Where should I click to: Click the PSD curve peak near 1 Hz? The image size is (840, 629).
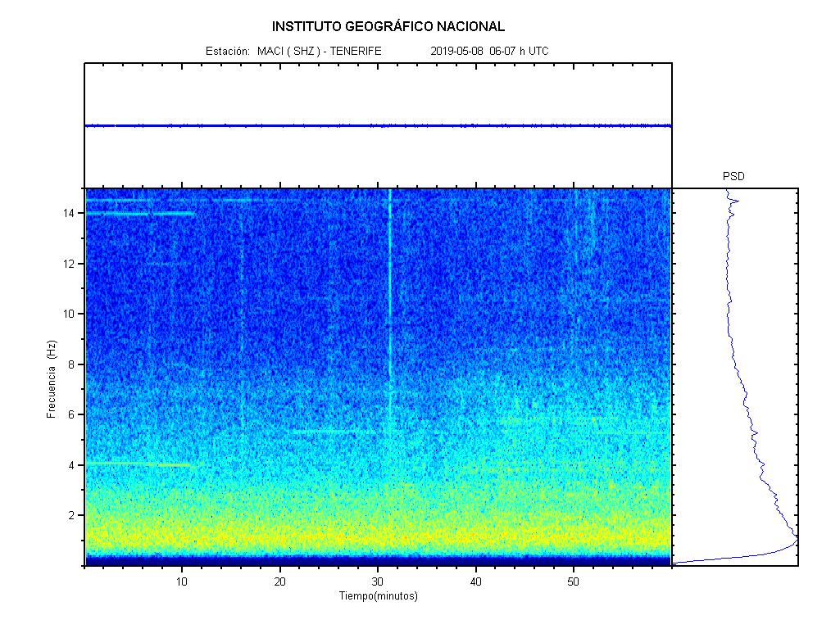(x=793, y=541)
